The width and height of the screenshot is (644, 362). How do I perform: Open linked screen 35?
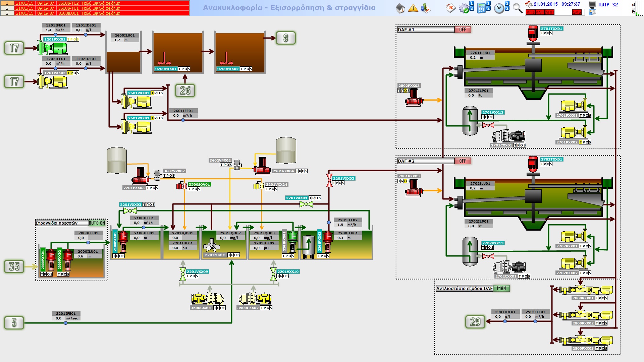[14, 266]
